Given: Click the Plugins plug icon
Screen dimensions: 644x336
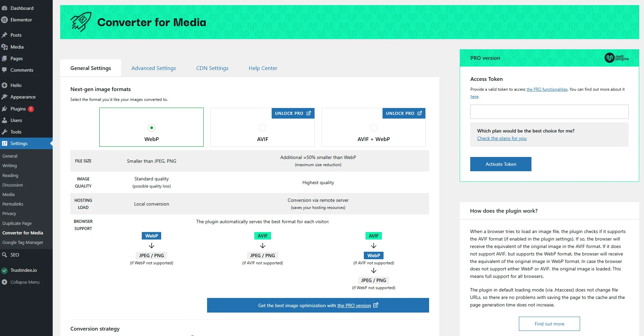Looking at the screenshot, I should coord(4,109).
